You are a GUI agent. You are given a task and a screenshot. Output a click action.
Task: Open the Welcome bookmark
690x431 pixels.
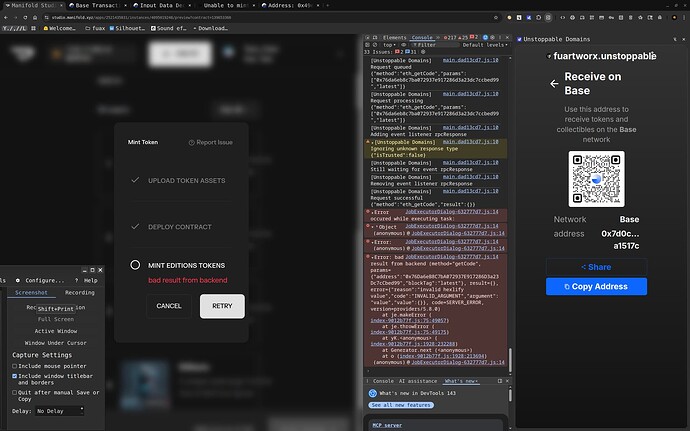59,28
